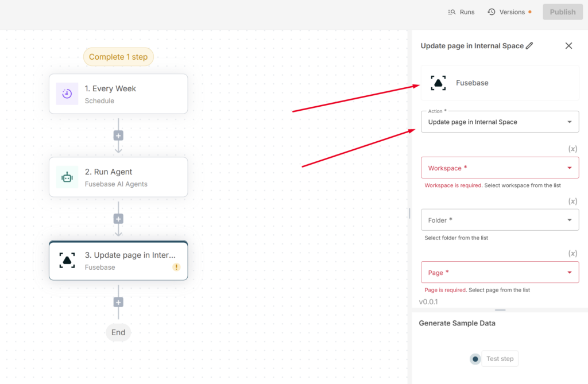Toggle dynamic value for Page field
This screenshot has width=588, height=384.
572,254
